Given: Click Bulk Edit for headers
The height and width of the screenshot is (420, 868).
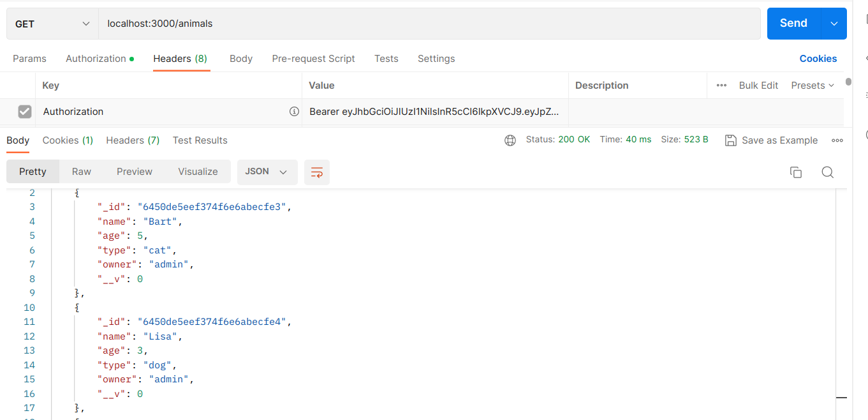Looking at the screenshot, I should [x=758, y=86].
